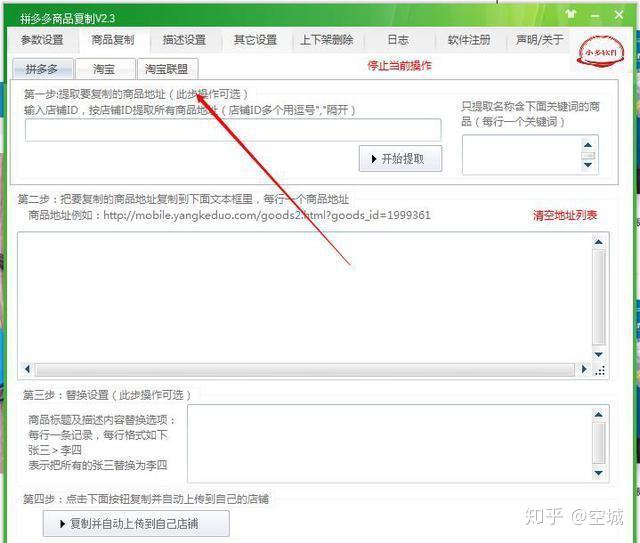Image resolution: width=640 pixels, height=543 pixels.
Task: Go to the 上下架删除 tab
Action: (x=327, y=40)
